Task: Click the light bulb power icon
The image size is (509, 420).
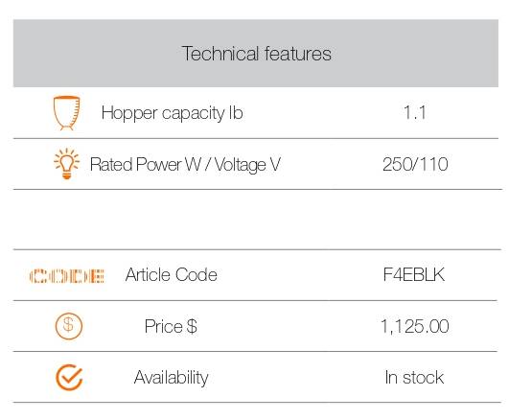Action: coord(66,163)
